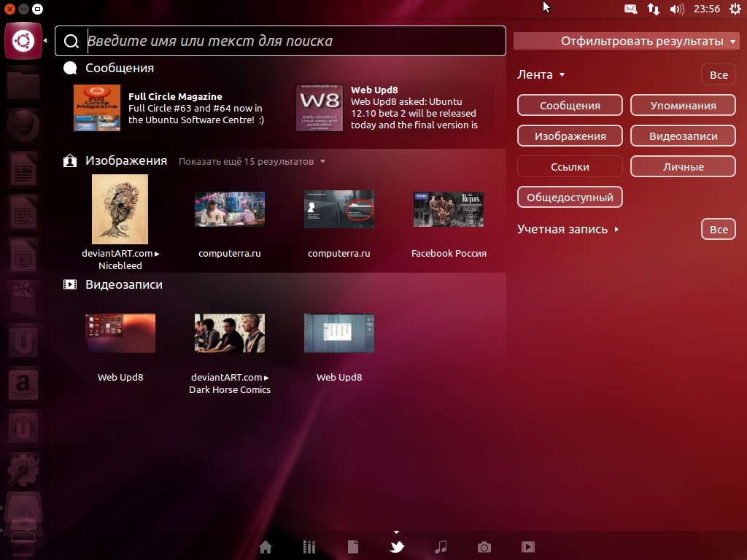The height and width of the screenshot is (560, 747).
Task: Launch Firefox from the launcher
Action: click(x=23, y=126)
